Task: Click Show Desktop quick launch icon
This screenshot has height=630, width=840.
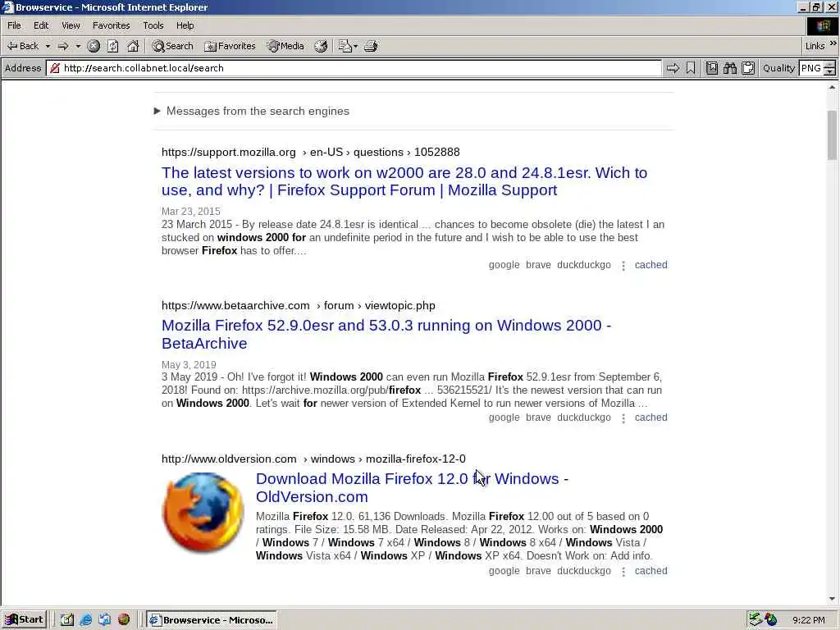Action: tap(66, 620)
